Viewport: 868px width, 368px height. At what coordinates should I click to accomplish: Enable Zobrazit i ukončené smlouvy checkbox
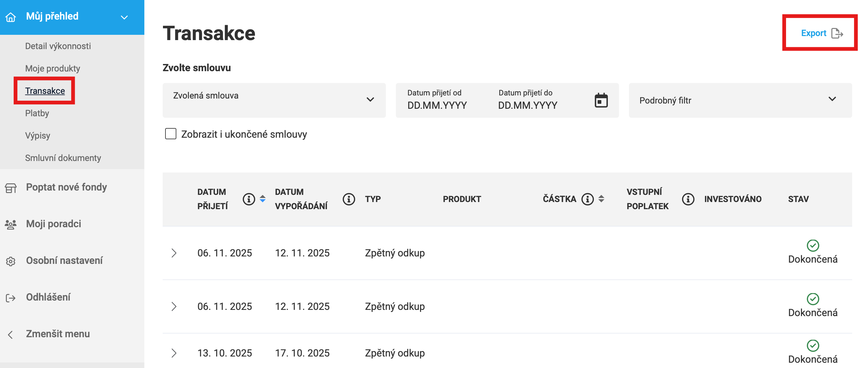coord(170,134)
